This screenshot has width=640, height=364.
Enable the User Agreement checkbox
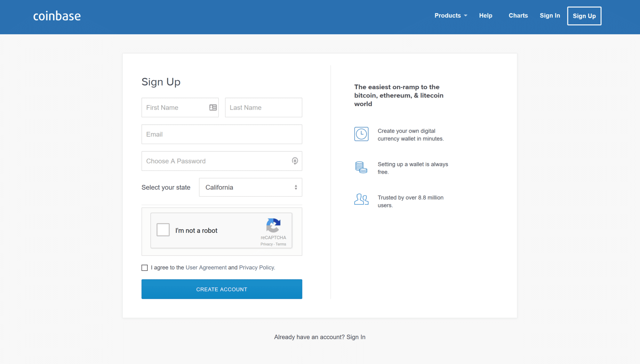[x=144, y=267]
